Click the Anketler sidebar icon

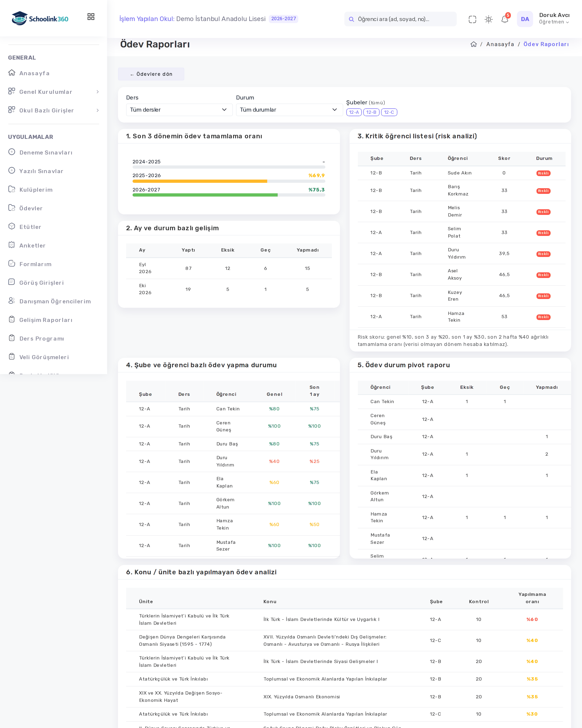coord(12,245)
